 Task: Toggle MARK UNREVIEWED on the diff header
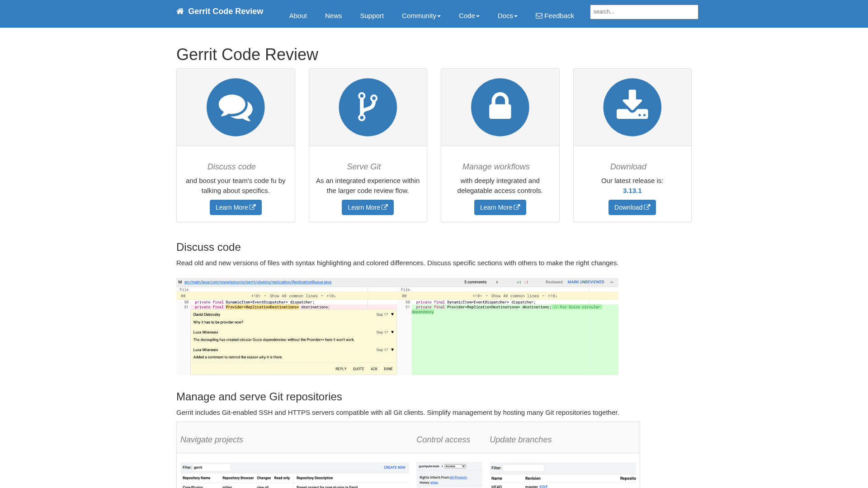point(586,282)
